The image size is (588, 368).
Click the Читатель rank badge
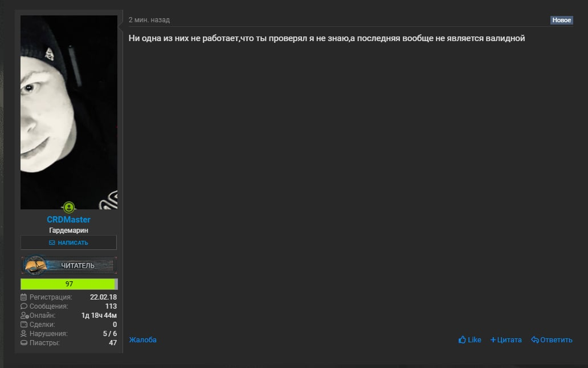coord(69,265)
